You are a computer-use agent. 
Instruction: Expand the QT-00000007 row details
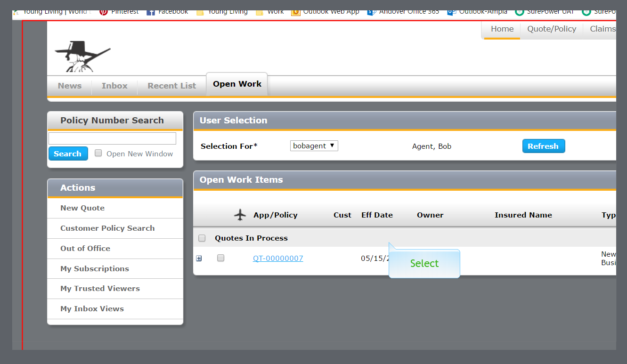199,259
